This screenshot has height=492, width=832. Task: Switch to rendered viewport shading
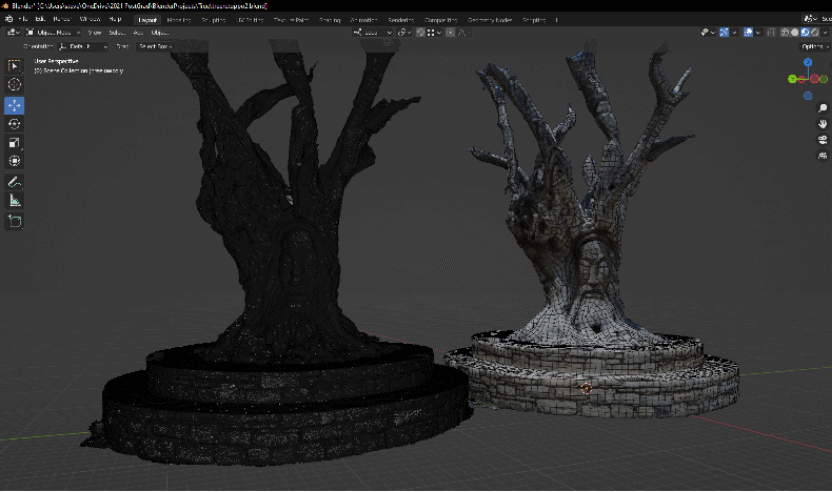pyautogui.click(x=815, y=32)
